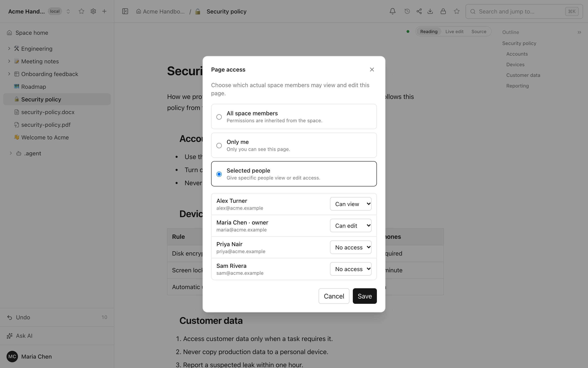
Task: Open Sam Rivera's access dropdown
Action: pyautogui.click(x=351, y=269)
